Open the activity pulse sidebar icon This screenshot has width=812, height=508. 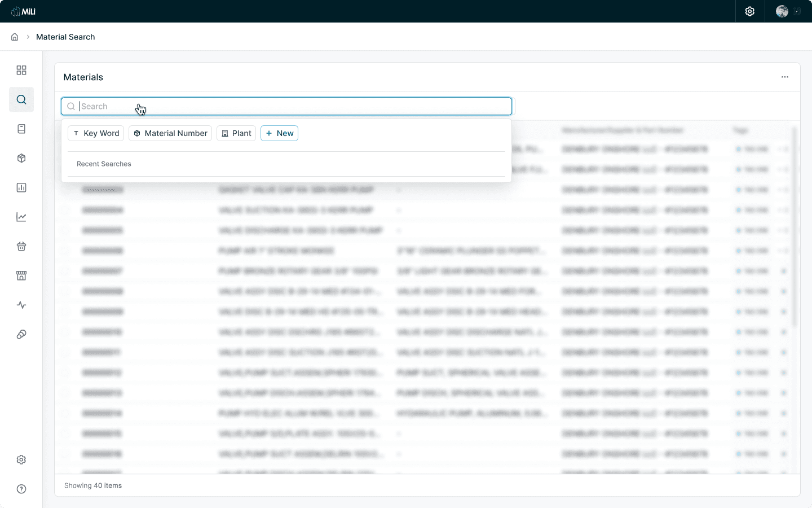21,305
